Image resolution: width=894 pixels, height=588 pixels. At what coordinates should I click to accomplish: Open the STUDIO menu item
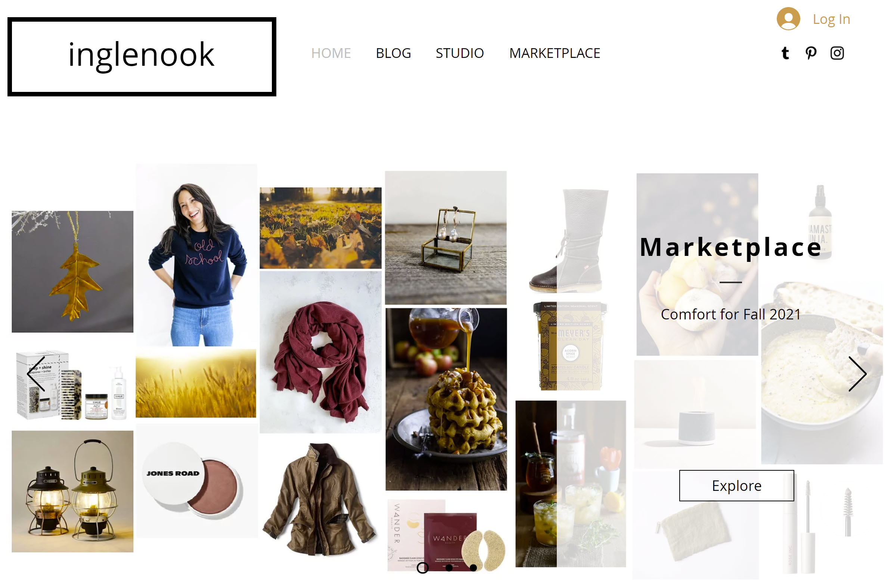click(x=459, y=53)
